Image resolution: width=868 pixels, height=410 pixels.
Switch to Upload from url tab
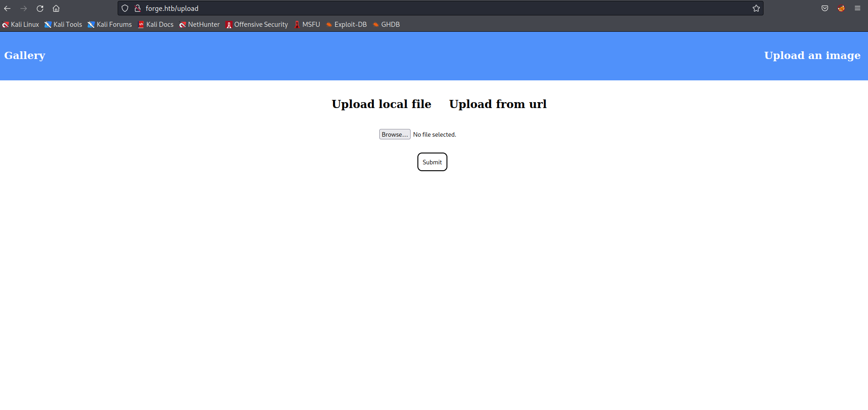pyautogui.click(x=498, y=104)
